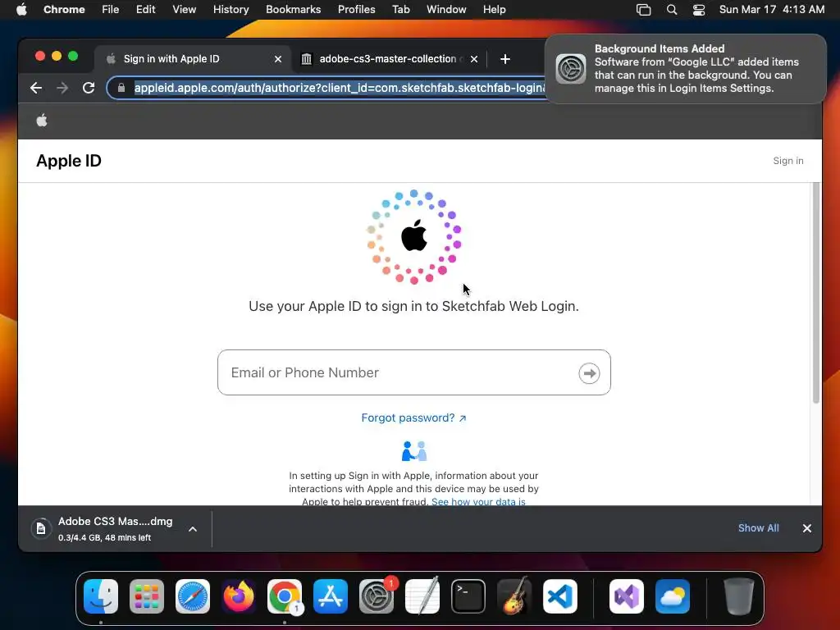The width and height of the screenshot is (840, 630).
Task: Open a new tab with plus button
Action: (x=504, y=59)
